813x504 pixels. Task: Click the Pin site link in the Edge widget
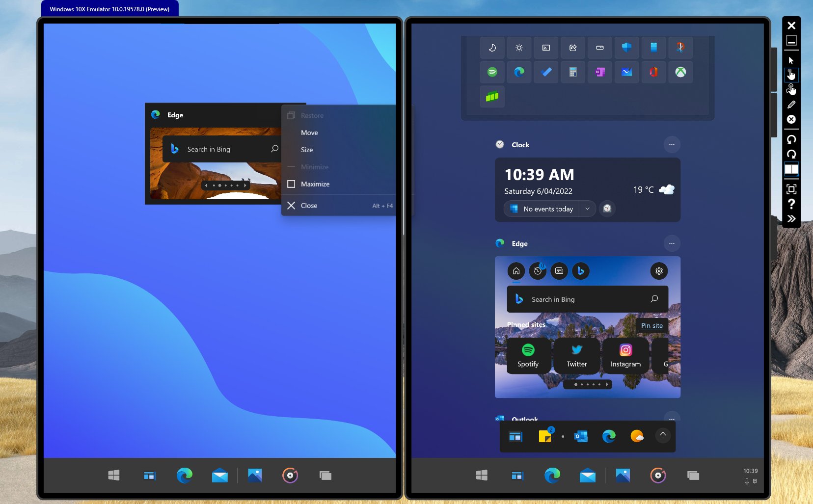651,325
